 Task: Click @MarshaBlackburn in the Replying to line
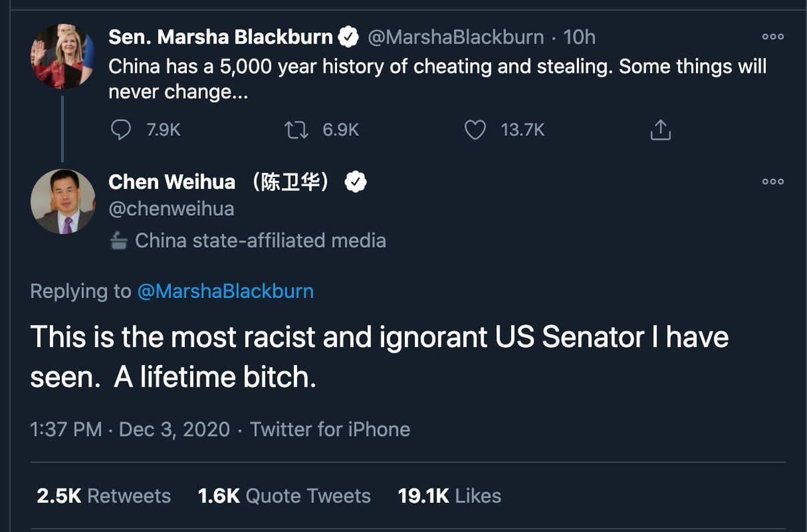pos(225,291)
